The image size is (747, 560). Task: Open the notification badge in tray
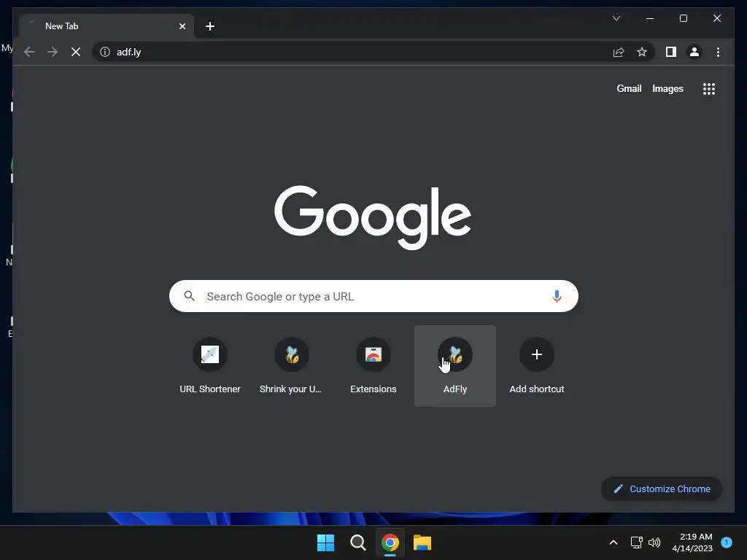727,542
